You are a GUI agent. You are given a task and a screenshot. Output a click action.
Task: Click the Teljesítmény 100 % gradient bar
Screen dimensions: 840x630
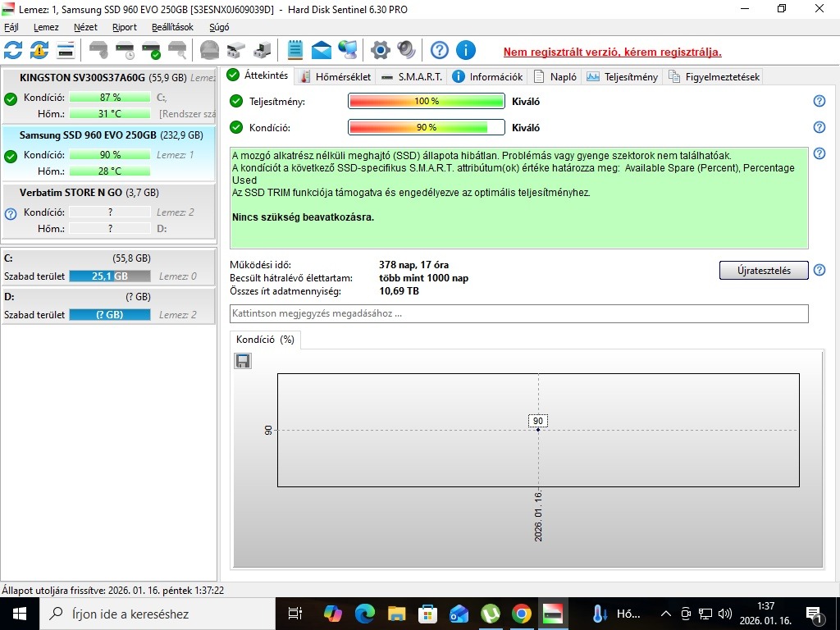(x=427, y=101)
